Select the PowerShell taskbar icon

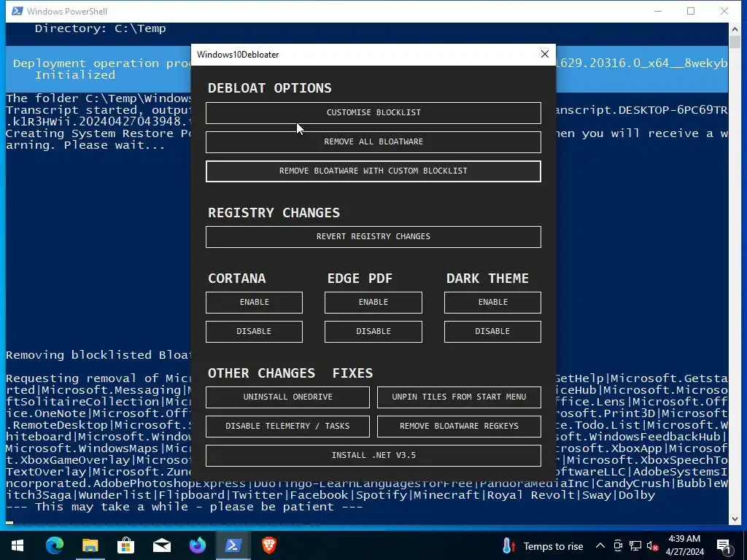233,545
